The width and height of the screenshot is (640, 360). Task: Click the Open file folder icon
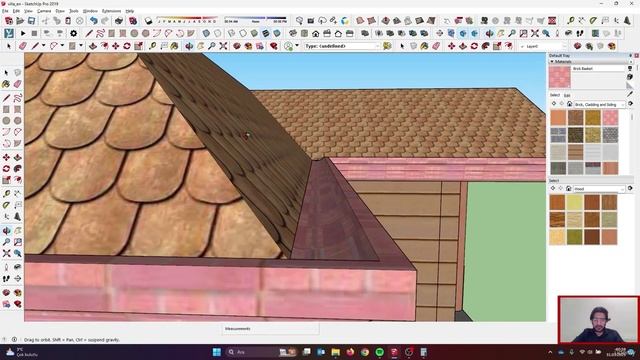pyautogui.click(x=20, y=20)
